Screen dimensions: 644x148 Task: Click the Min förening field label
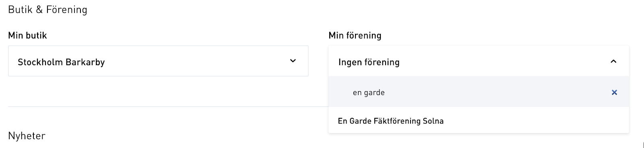pos(355,35)
